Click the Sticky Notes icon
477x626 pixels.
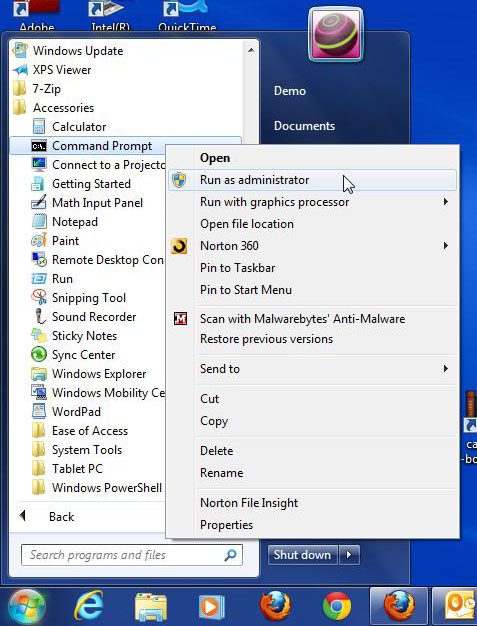(39, 335)
